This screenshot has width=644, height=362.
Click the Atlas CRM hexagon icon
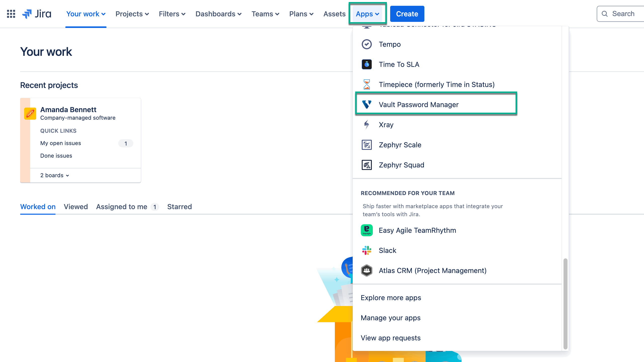[367, 270]
